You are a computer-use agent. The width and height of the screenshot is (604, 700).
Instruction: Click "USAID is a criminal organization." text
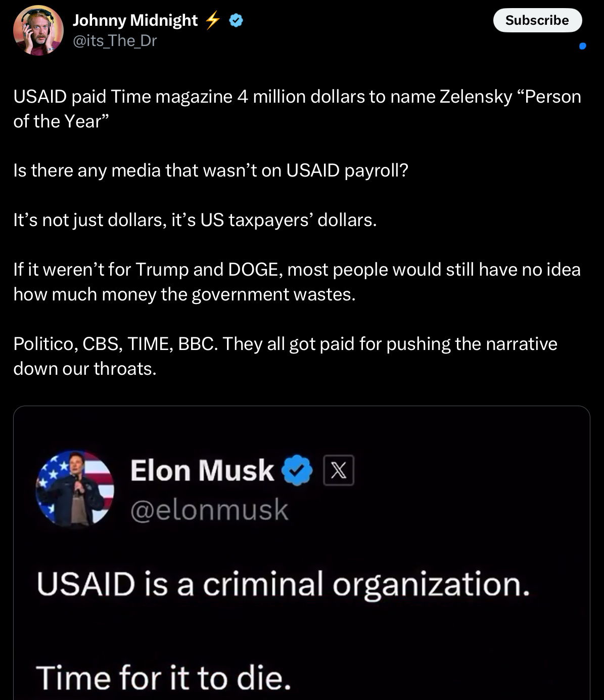[x=283, y=585]
